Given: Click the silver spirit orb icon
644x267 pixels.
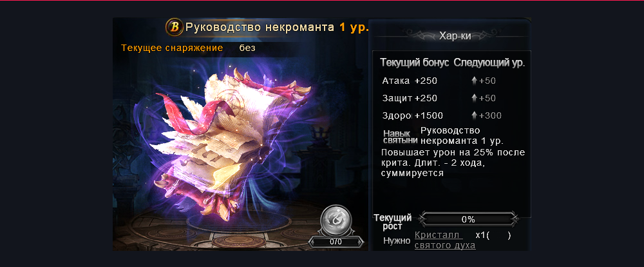Looking at the screenshot, I should point(336,221).
